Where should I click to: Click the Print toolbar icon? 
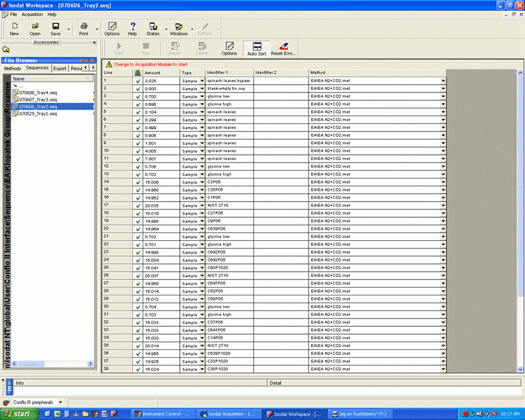(84, 29)
